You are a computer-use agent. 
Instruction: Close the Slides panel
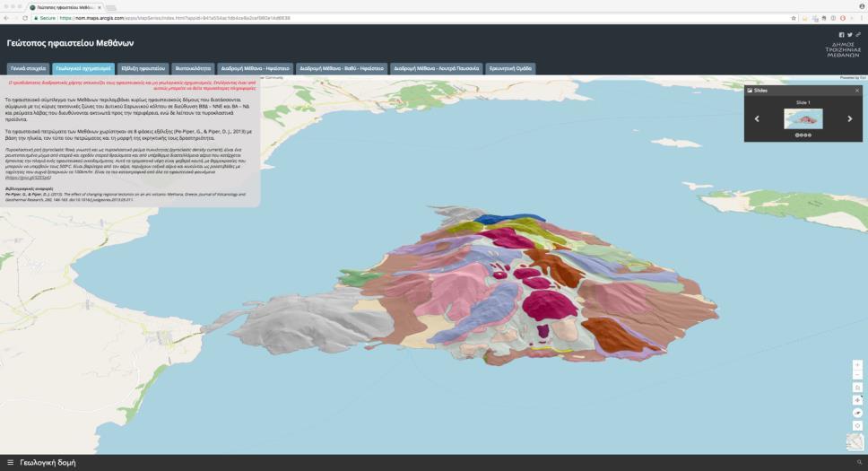(857, 91)
